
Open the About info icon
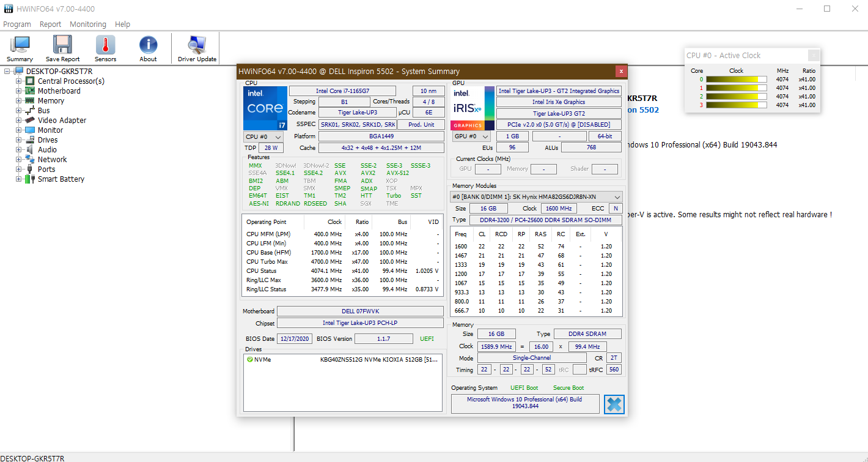pos(148,45)
